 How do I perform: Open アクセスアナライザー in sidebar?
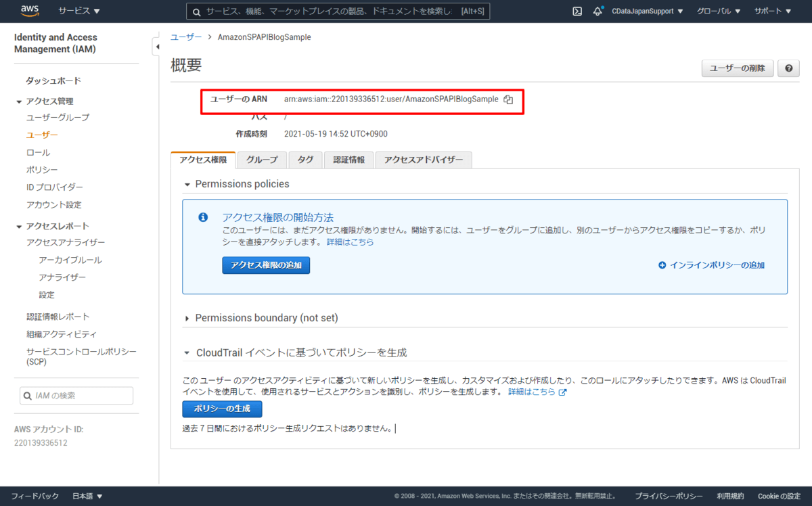click(x=66, y=243)
